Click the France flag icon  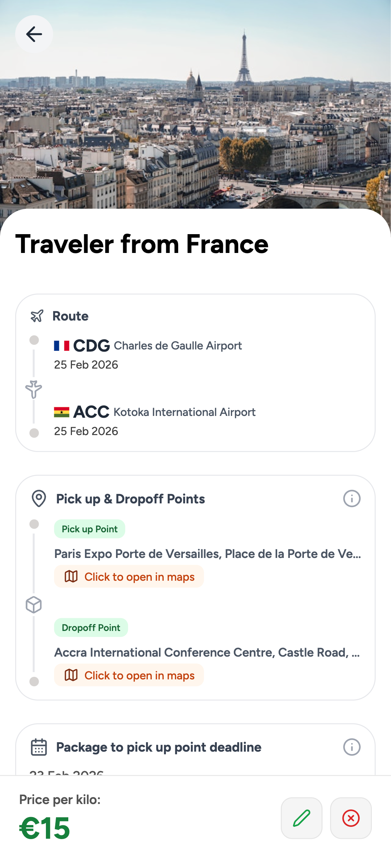point(61,346)
